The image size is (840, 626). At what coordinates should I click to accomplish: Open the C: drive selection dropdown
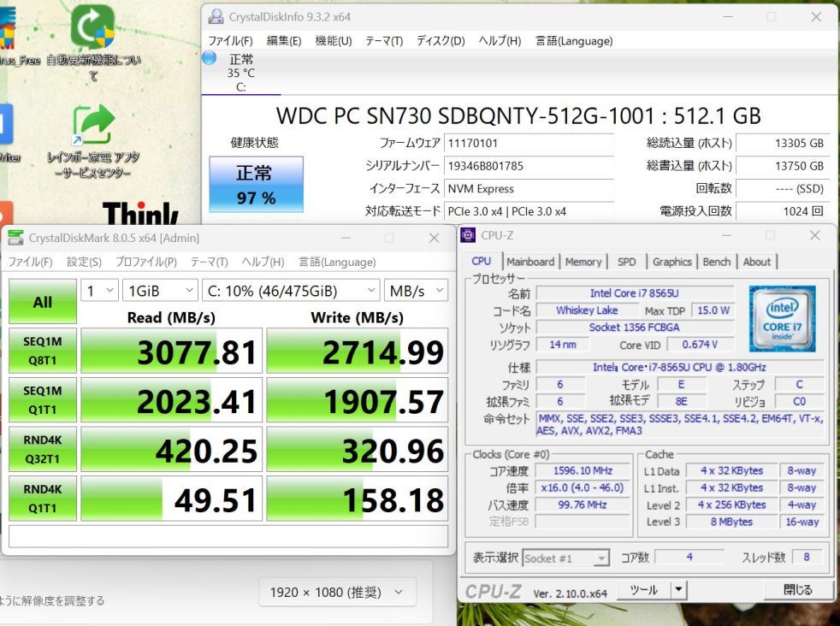290,291
